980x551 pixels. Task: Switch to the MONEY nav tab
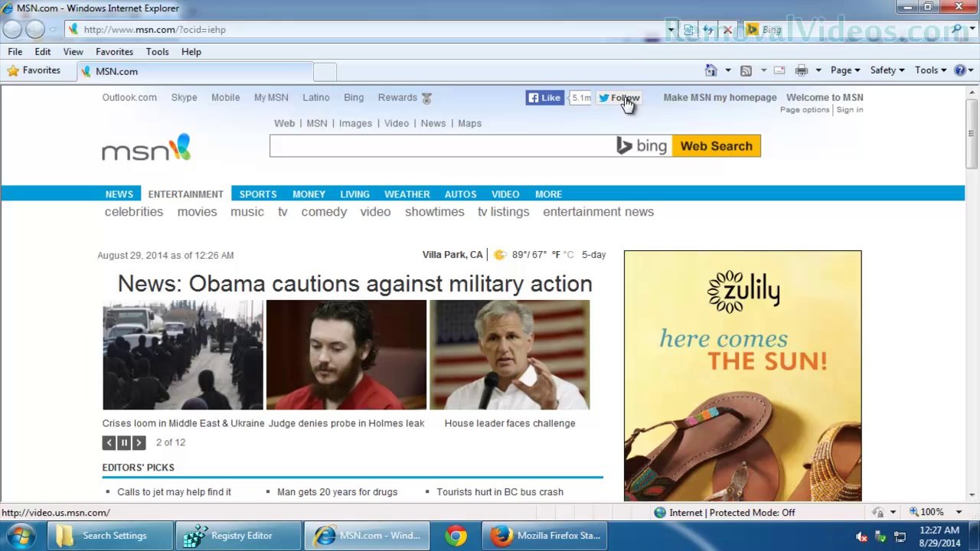pyautogui.click(x=309, y=194)
